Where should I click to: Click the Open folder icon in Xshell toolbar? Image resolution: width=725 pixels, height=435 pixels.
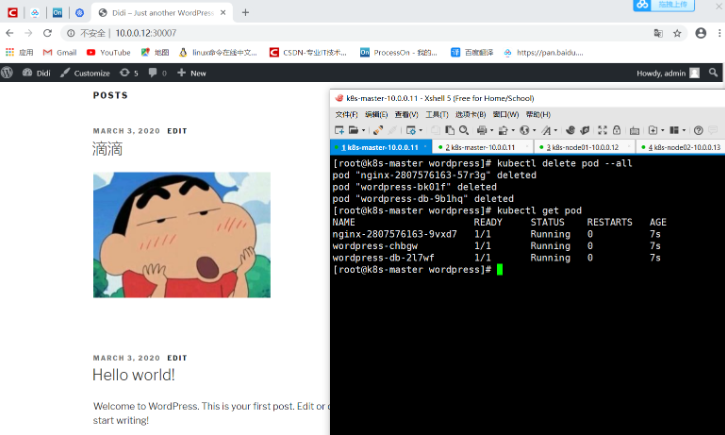click(x=354, y=130)
